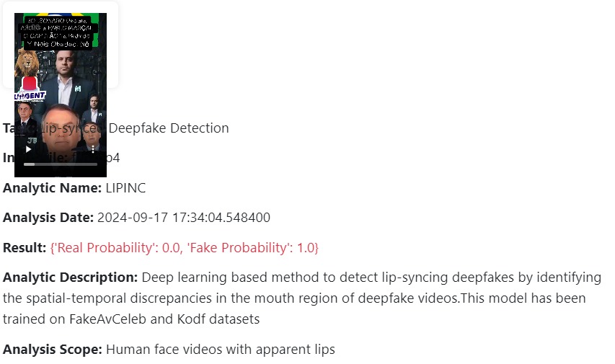The image size is (615, 364).
Task: Click the video progress seek bar
Action: [x=61, y=164]
